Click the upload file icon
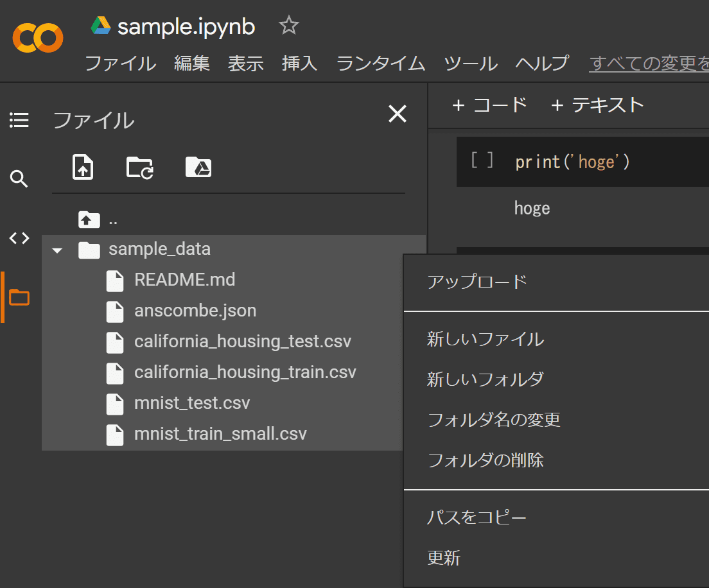The width and height of the screenshot is (709, 588). 82,167
